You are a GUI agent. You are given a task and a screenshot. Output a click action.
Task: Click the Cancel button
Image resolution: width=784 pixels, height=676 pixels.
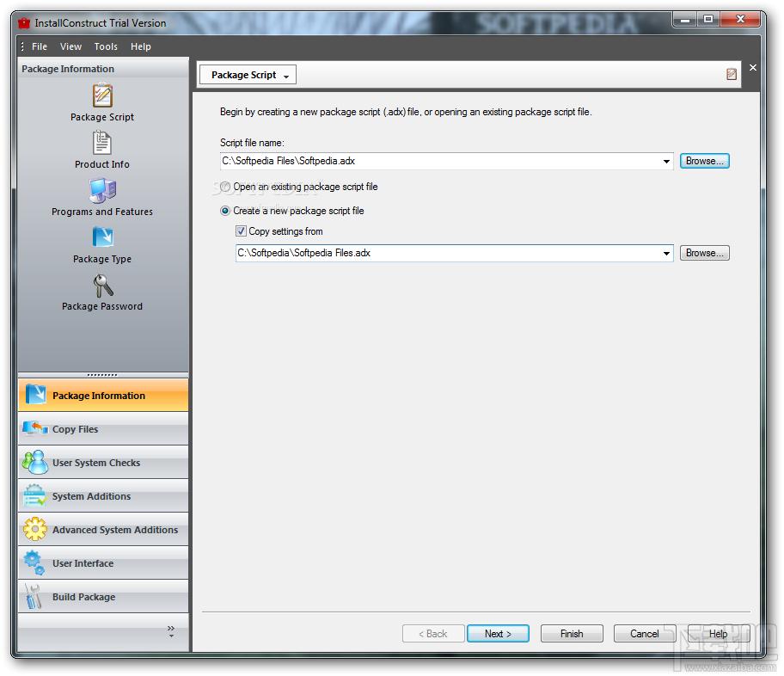pyautogui.click(x=645, y=634)
